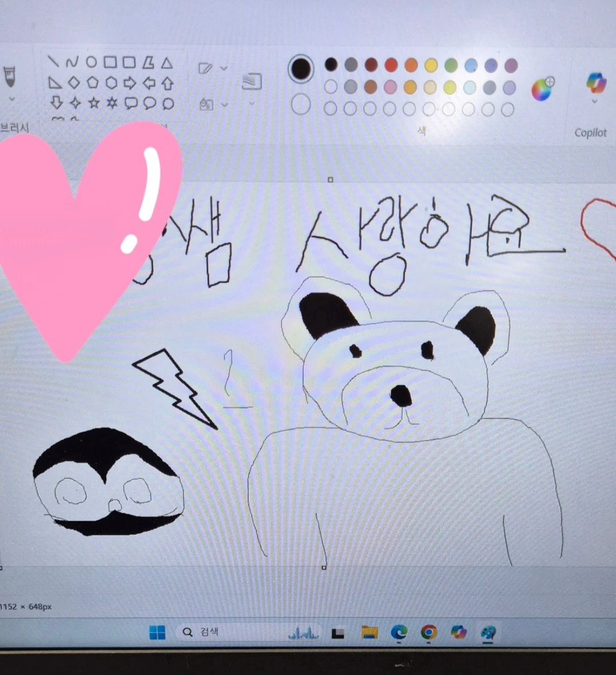Pick the indigo color swatch
The width and height of the screenshot is (616, 675).
pos(491,66)
